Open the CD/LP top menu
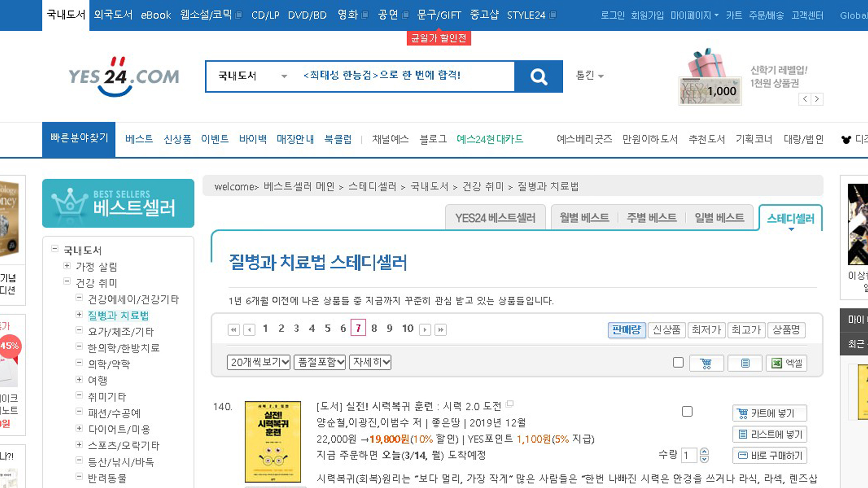The height and width of the screenshot is (488, 868). tap(265, 15)
